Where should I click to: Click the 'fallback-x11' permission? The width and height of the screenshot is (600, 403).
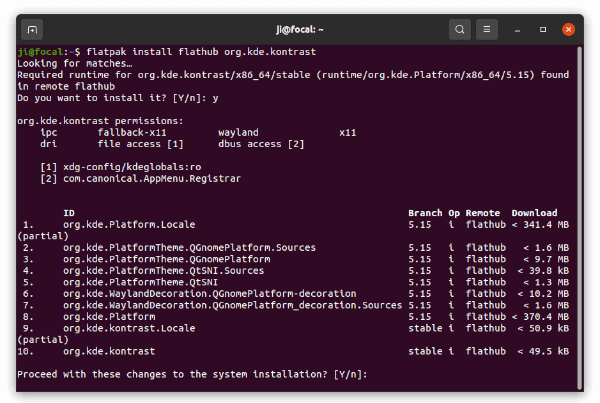point(132,132)
